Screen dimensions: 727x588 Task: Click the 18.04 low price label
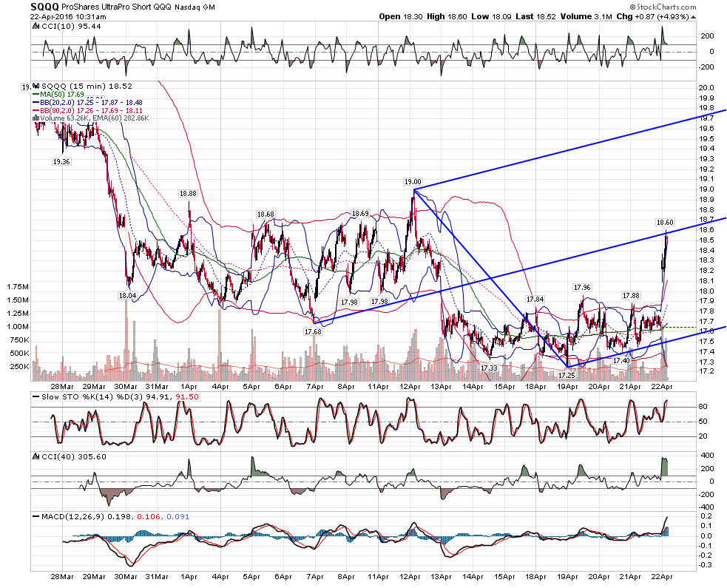[127, 295]
